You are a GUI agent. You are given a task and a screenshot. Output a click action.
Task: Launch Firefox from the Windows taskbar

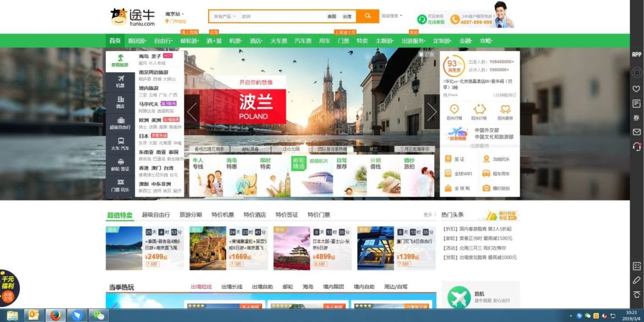click(55, 315)
